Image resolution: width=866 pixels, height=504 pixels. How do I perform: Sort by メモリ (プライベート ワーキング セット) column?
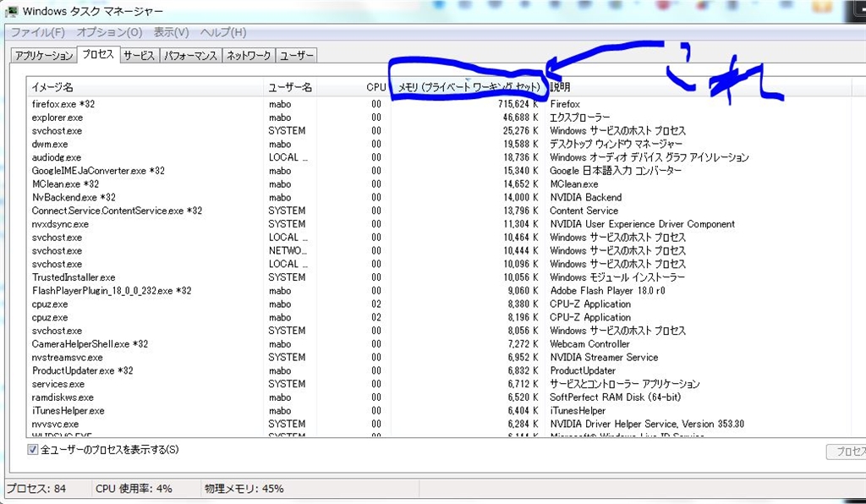tap(469, 87)
